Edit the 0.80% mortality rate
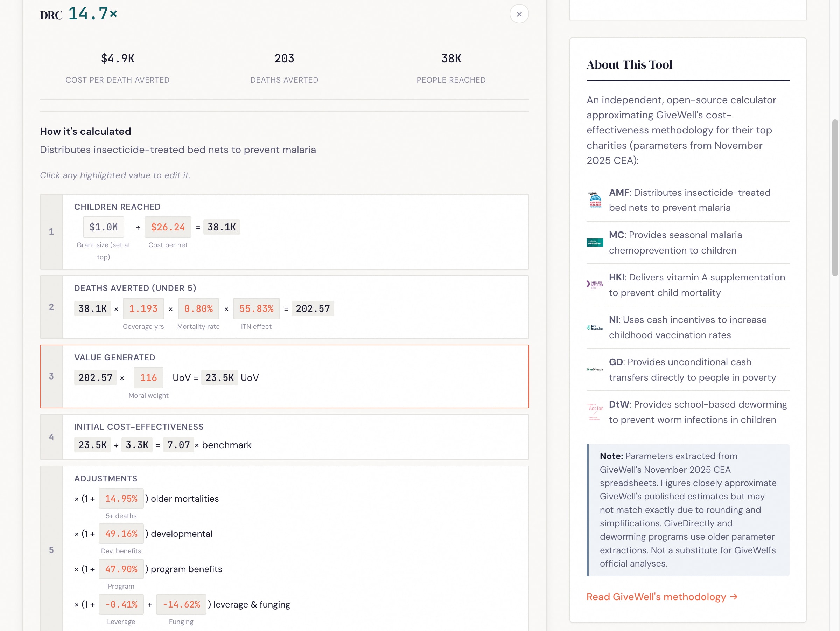The image size is (840, 631). coord(198,309)
